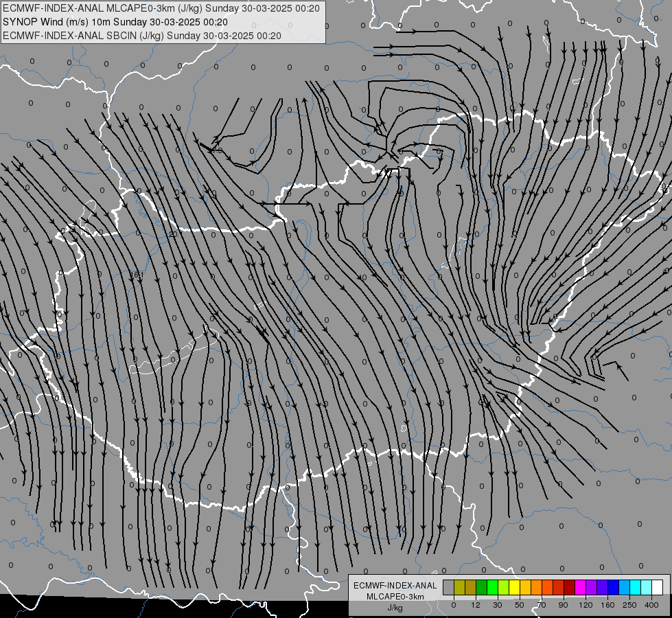Select the dark maroon red legend swatch

coord(570,588)
